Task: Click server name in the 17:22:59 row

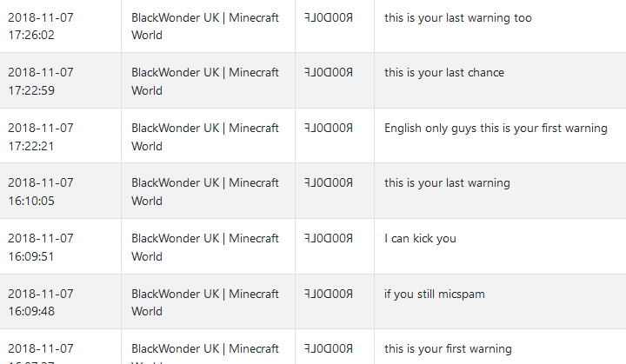Action: [205, 82]
